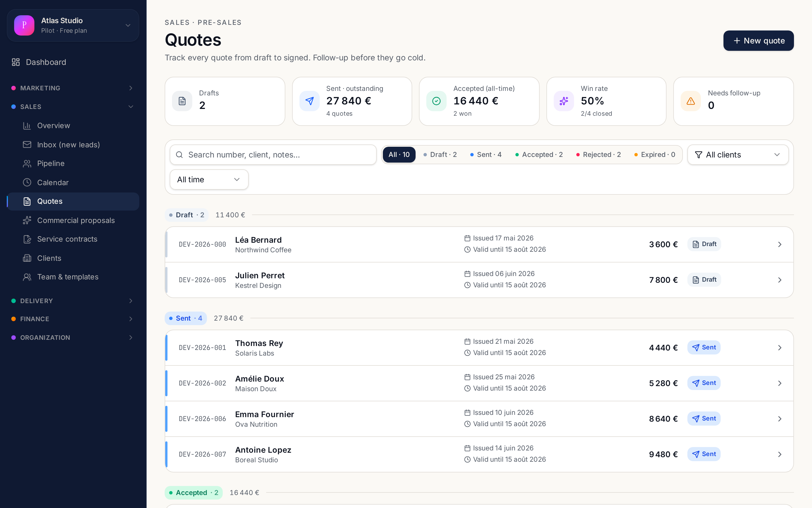Screen dimensions: 812x508
Task: Open the Pipeline view
Action: point(73,163)
